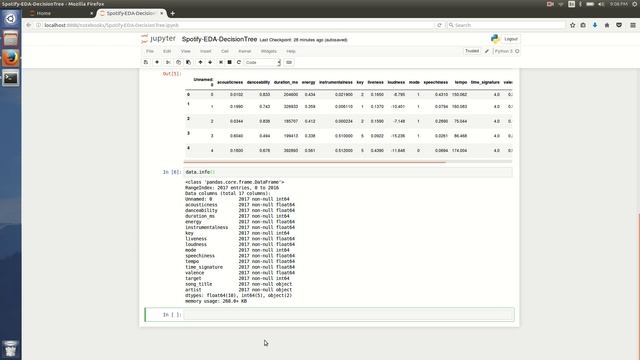Image resolution: width=640 pixels, height=360 pixels.
Task: Click the data.info() code cell
Action: [x=348, y=172]
